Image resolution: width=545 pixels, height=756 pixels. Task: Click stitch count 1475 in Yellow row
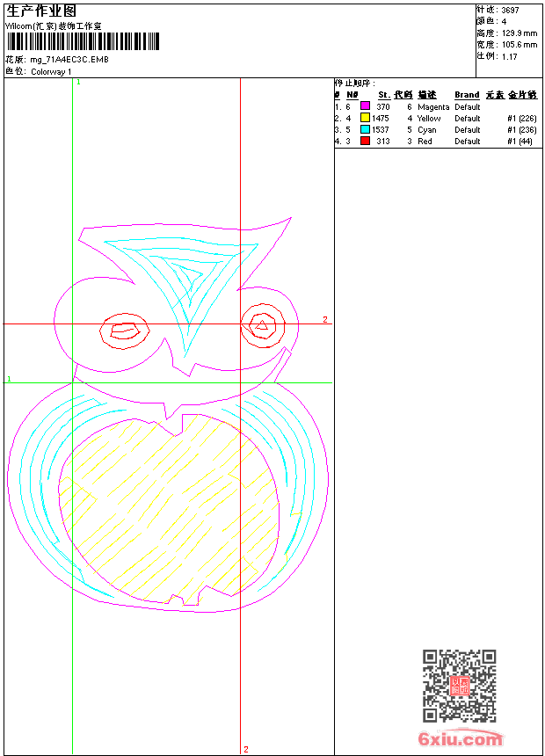click(x=380, y=118)
